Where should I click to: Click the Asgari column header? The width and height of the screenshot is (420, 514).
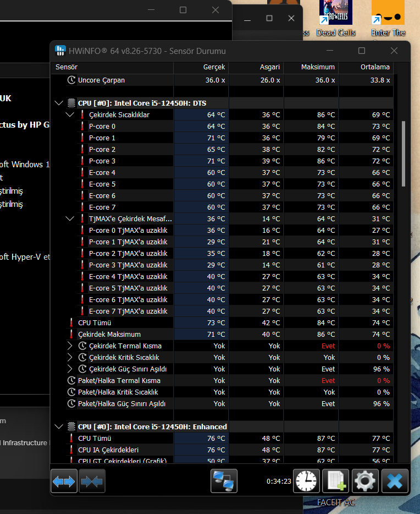tap(256, 67)
